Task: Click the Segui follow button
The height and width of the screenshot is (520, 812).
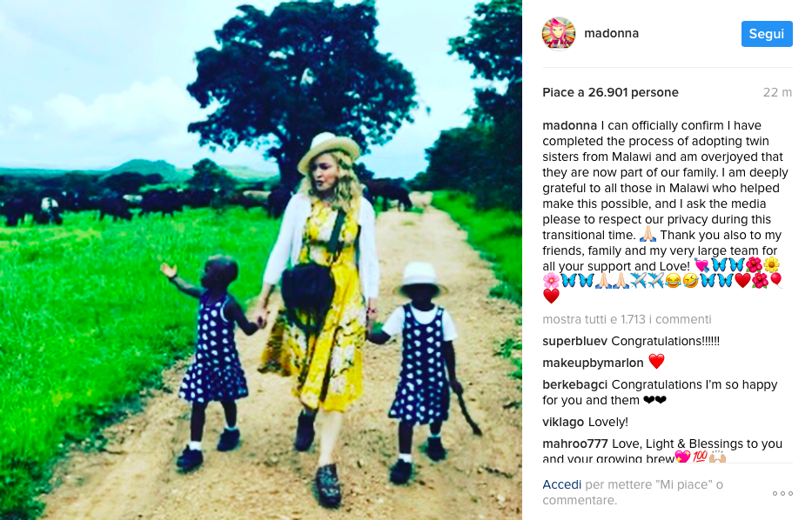Action: point(767,34)
